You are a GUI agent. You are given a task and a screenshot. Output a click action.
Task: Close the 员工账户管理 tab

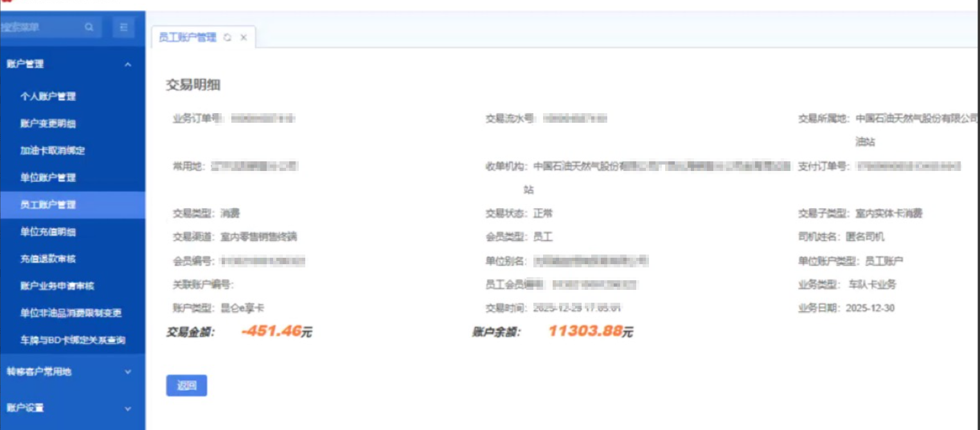pos(244,38)
